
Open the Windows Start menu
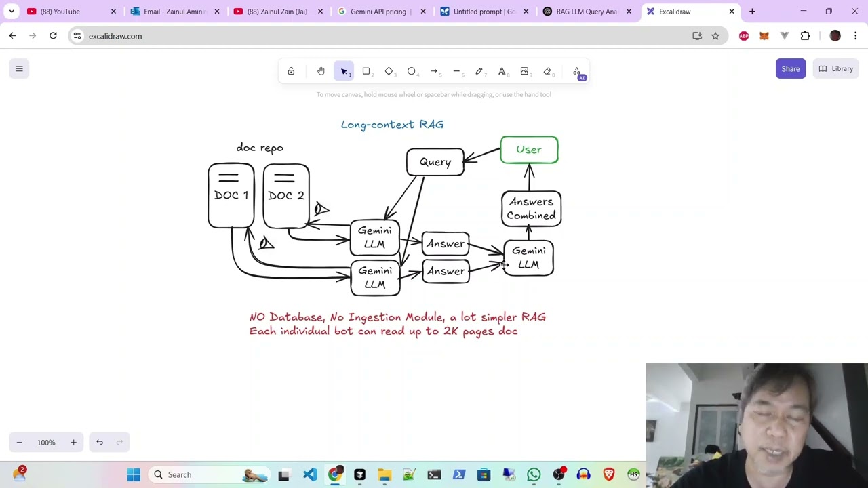pos(134,474)
